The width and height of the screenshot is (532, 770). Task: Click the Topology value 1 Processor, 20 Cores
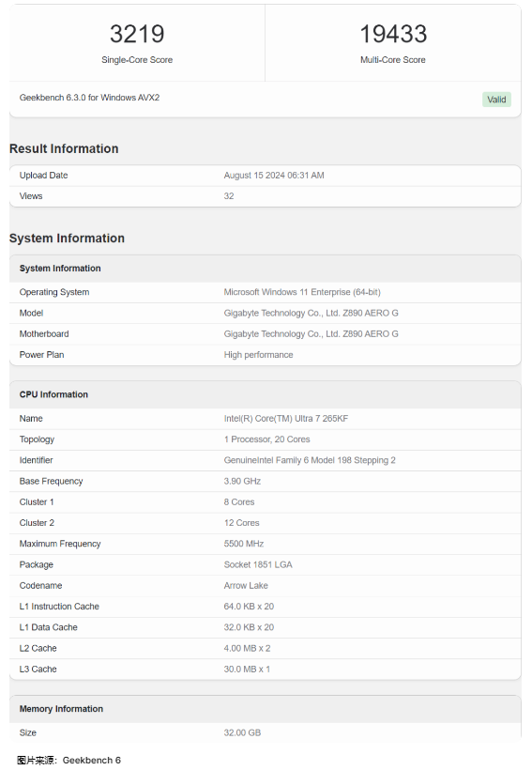tap(266, 439)
